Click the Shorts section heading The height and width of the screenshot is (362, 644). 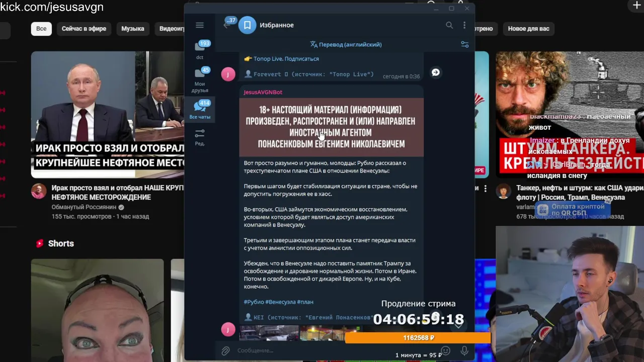click(61, 243)
